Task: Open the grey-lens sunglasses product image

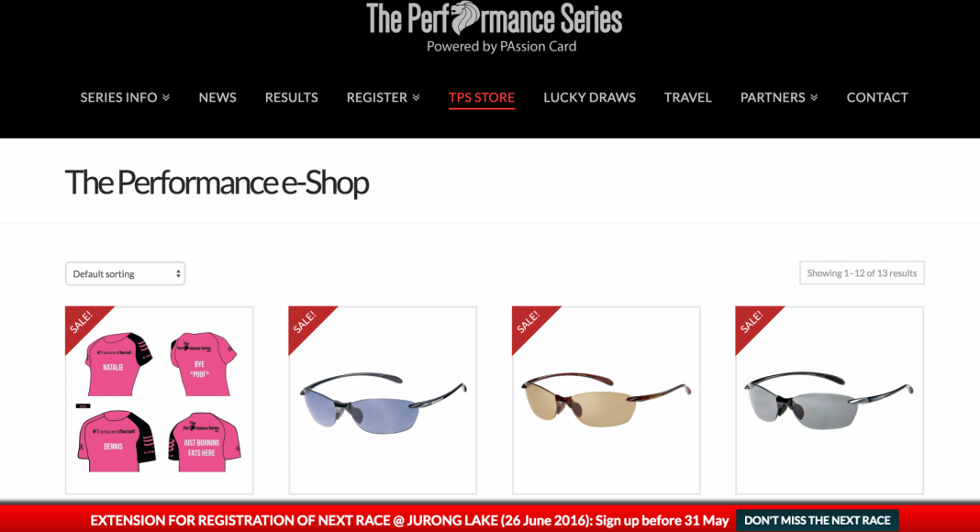Action: 830,400
